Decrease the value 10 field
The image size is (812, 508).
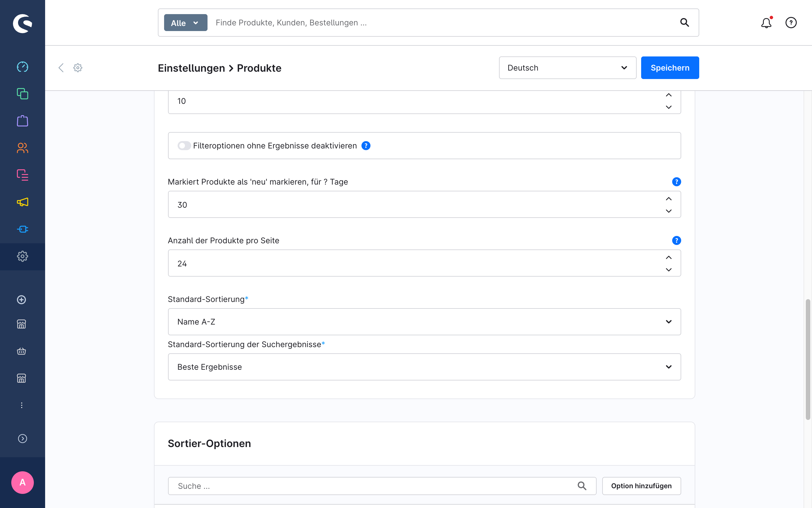669,107
